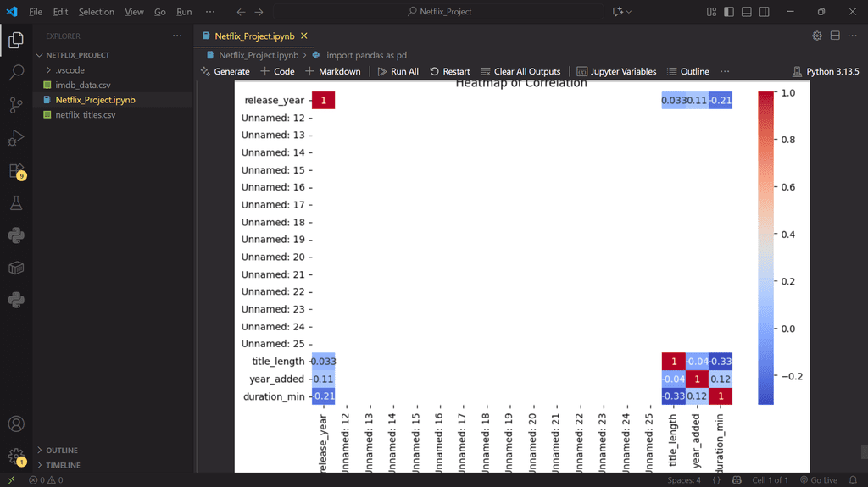Open editor More Actions ellipsis
The height and width of the screenshot is (487, 868).
click(x=853, y=36)
